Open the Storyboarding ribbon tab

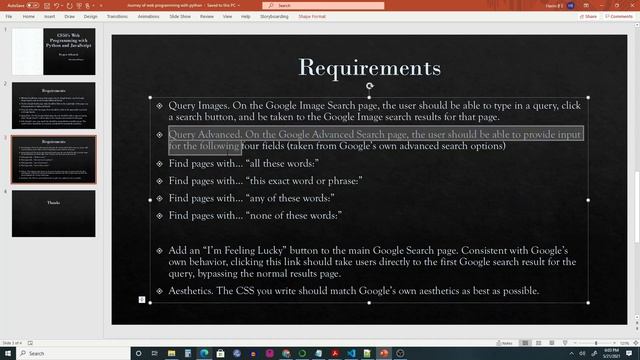[x=274, y=17]
